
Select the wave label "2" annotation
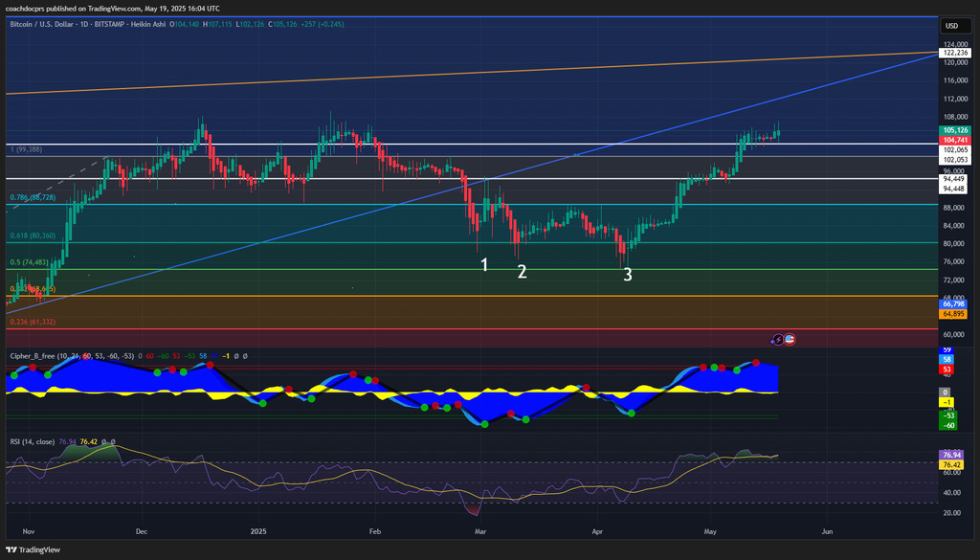coord(522,272)
